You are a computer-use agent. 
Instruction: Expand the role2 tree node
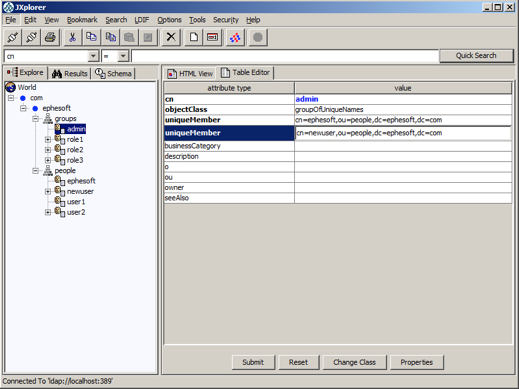point(48,150)
